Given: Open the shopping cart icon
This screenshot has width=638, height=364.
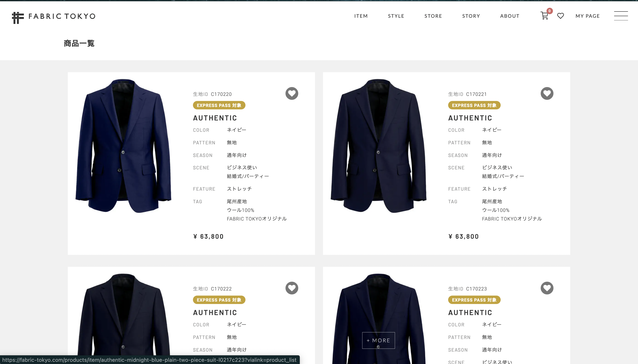Looking at the screenshot, I should [x=545, y=16].
